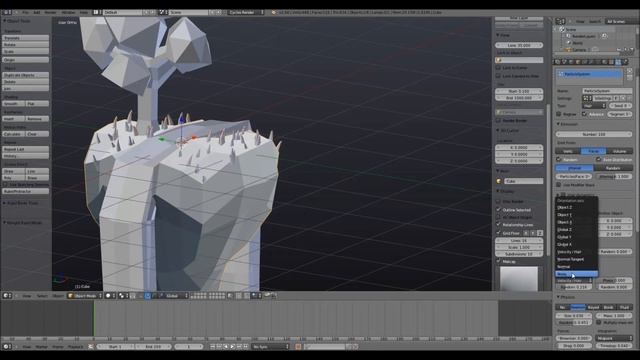Toggle Even Distribution checkbox
Image resolution: width=640 pixels, height=360 pixels.
(x=599, y=159)
